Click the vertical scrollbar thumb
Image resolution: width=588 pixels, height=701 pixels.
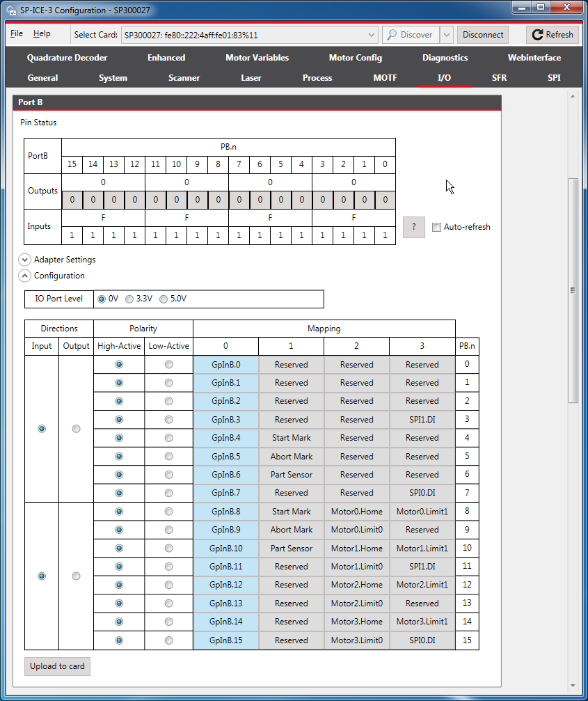pyautogui.click(x=573, y=290)
